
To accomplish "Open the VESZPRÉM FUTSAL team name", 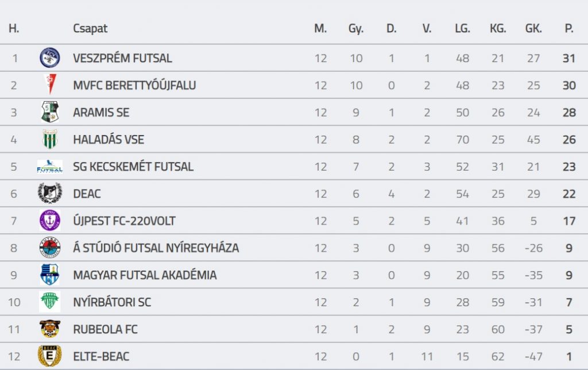I will click(x=122, y=58).
